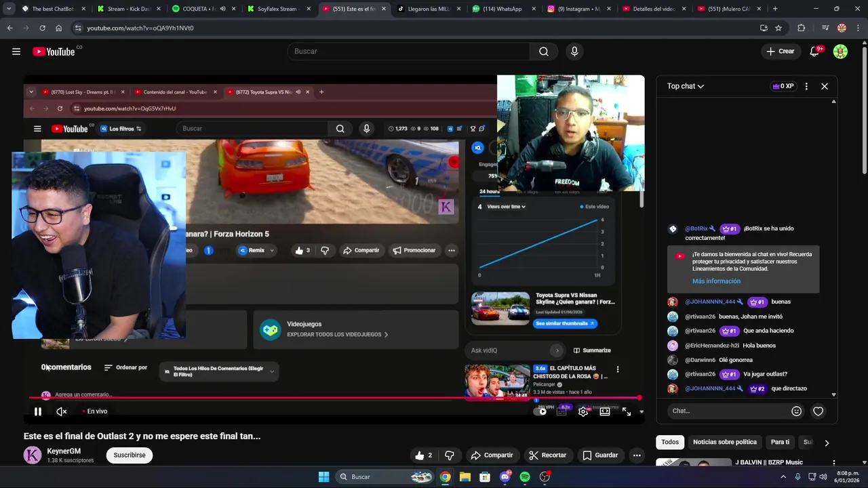Open the 0 XP crown badge
This screenshot has width=868, height=488.
pos(783,86)
